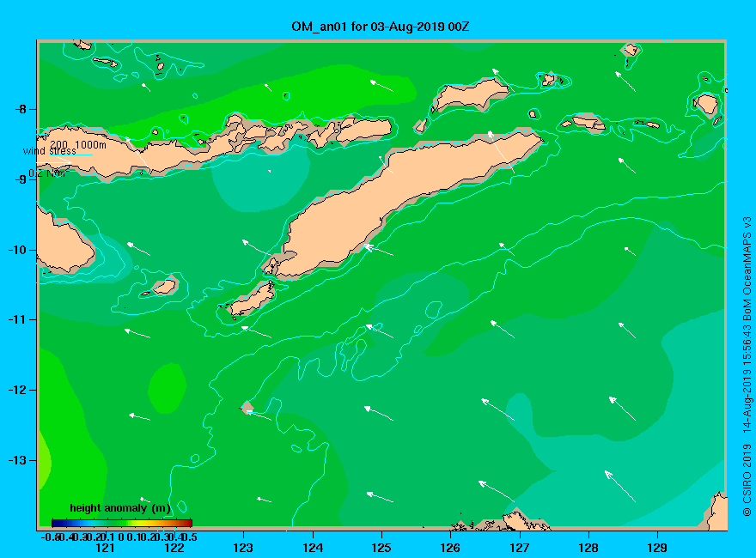The width and height of the screenshot is (756, 558).
Task: Click the longitude label "122"
Action: click(x=174, y=548)
